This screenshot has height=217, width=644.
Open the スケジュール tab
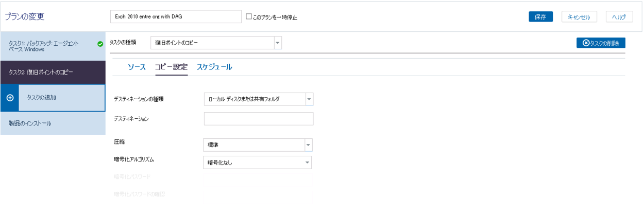[214, 67]
